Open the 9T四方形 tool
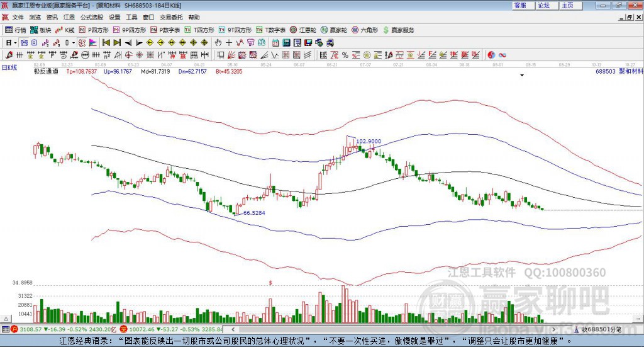Screen dimensions: 644x347 [235, 30]
